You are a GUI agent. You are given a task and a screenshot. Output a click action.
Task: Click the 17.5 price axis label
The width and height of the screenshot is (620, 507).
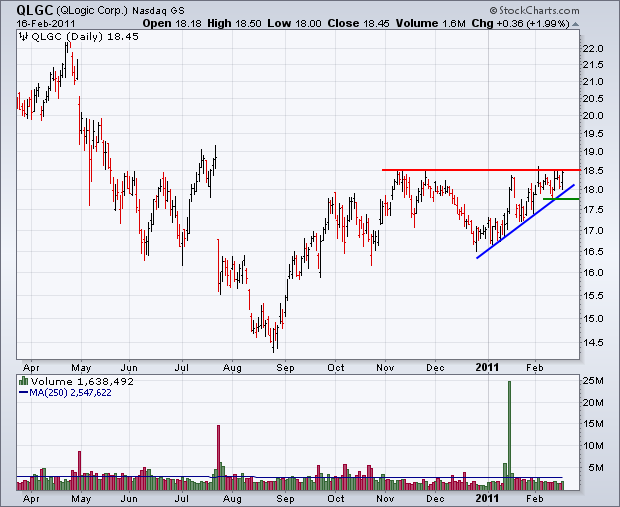[593, 210]
